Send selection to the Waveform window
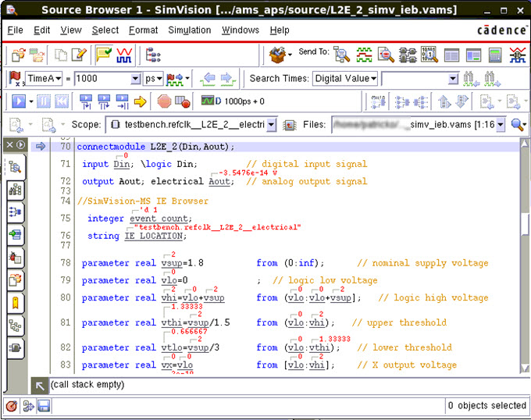The width and height of the screenshot is (531, 420). click(x=364, y=55)
